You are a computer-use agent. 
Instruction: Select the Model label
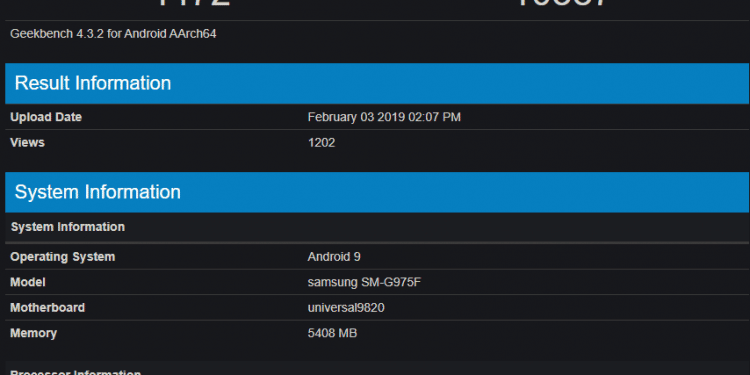coord(28,282)
